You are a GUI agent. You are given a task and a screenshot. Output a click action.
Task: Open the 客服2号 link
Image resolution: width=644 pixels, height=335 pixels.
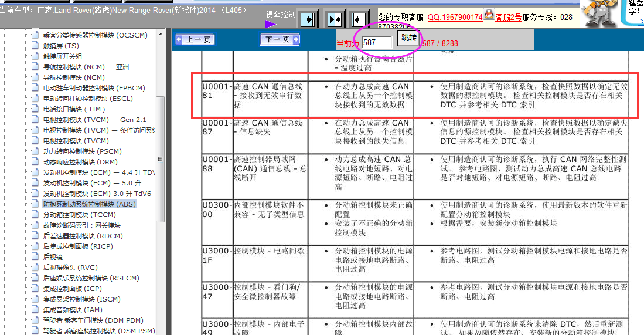509,17
